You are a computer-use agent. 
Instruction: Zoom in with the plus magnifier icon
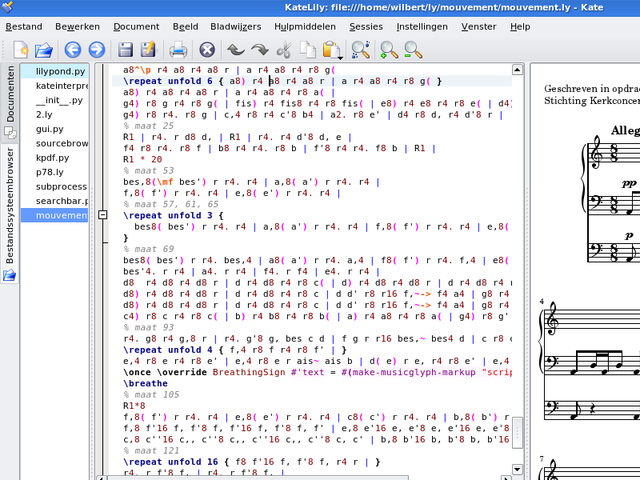[x=389, y=50]
